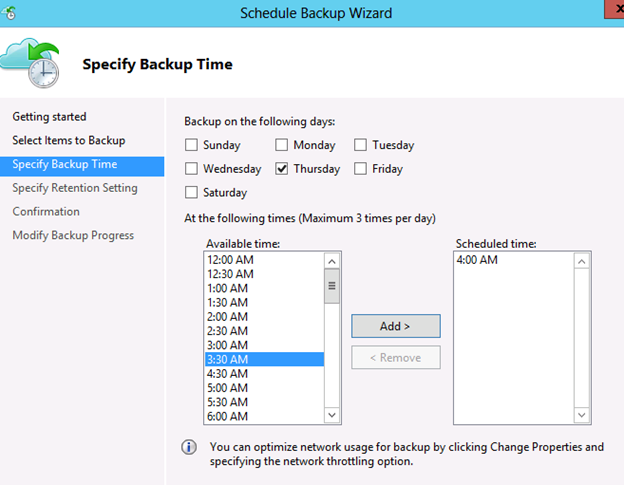Click Scheduled time scroll up arrow
The width and height of the screenshot is (624, 485).
581,261
